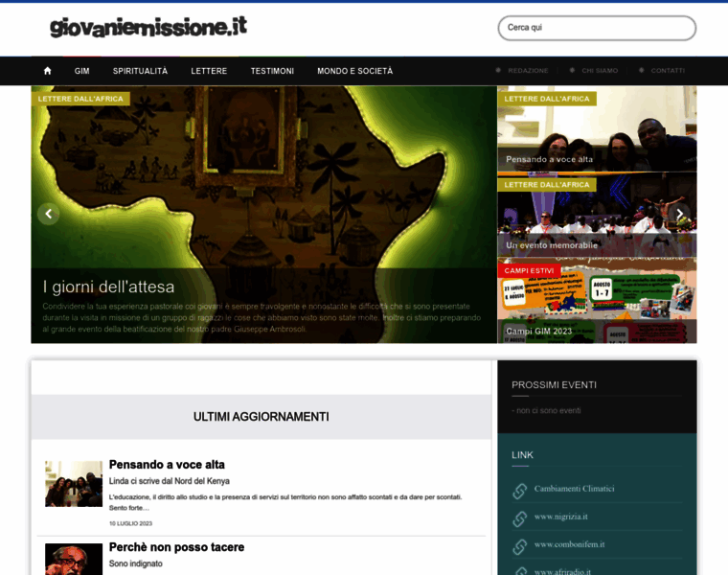This screenshot has height=575, width=728.
Task: Select the '10 LUGLIO 2023' article date
Action: tap(130, 523)
